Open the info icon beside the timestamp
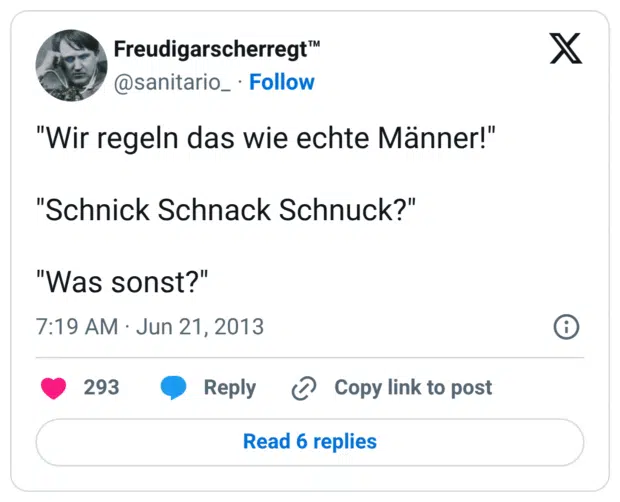This screenshot has width=620, height=502. point(566,327)
